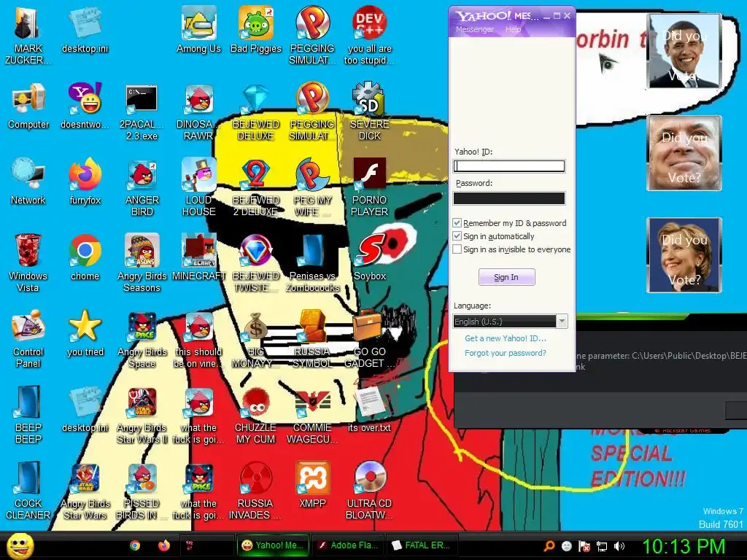Image resolution: width=747 pixels, height=560 pixels.
Task: Launch Firefox from taskbar quick launch
Action: [164, 545]
